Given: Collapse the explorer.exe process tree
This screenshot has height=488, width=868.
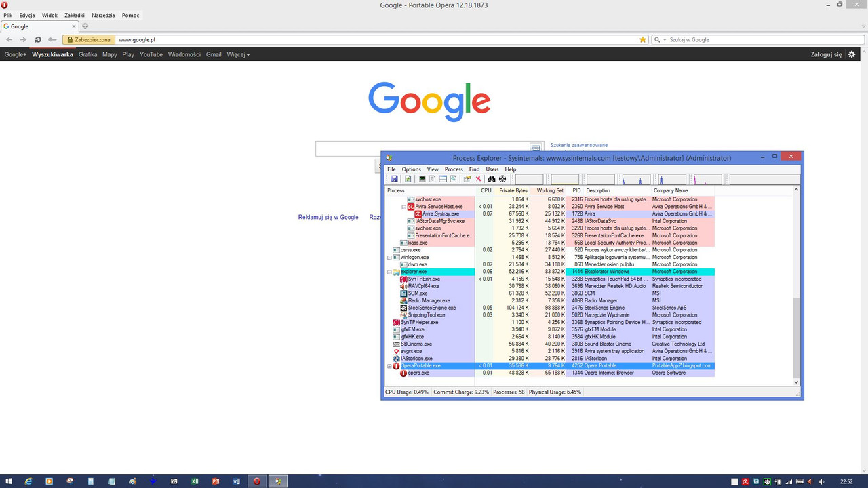Looking at the screenshot, I should [389, 272].
